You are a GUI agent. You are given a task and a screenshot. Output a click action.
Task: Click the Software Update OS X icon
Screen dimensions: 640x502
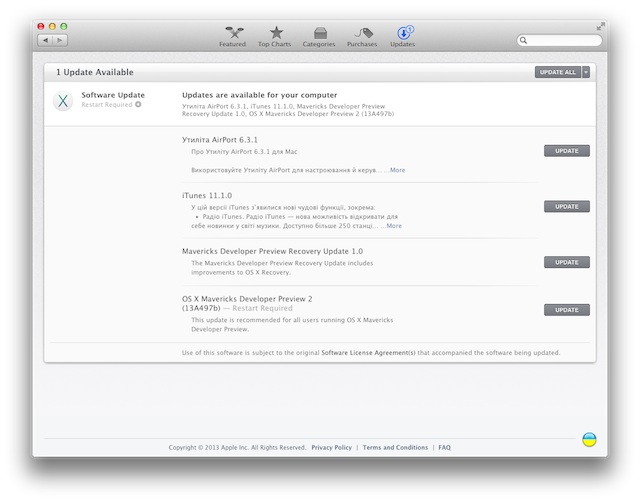tap(63, 101)
